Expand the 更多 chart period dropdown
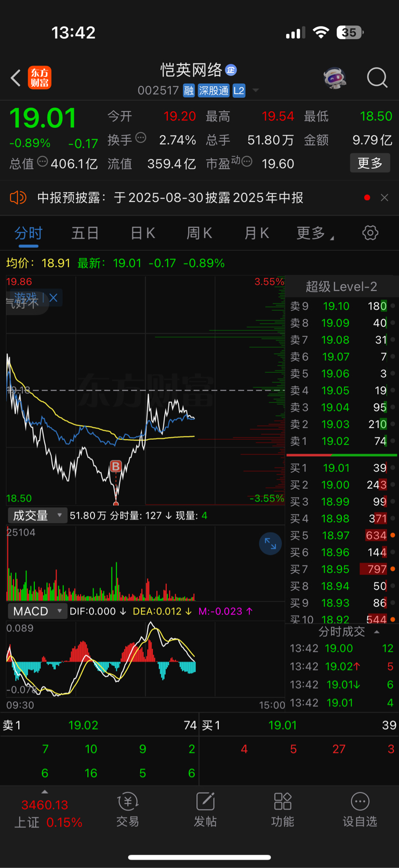Screen dimensions: 399x868 click(x=315, y=233)
